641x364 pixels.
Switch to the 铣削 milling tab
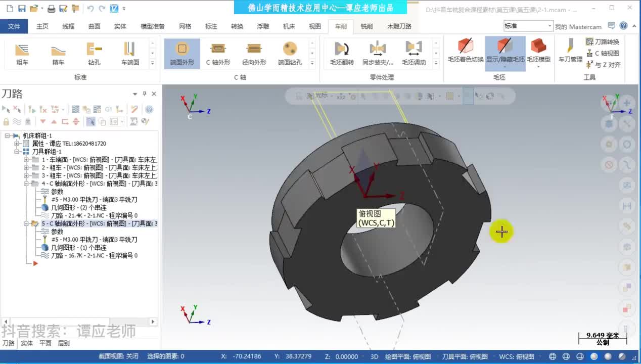pyautogui.click(x=367, y=26)
